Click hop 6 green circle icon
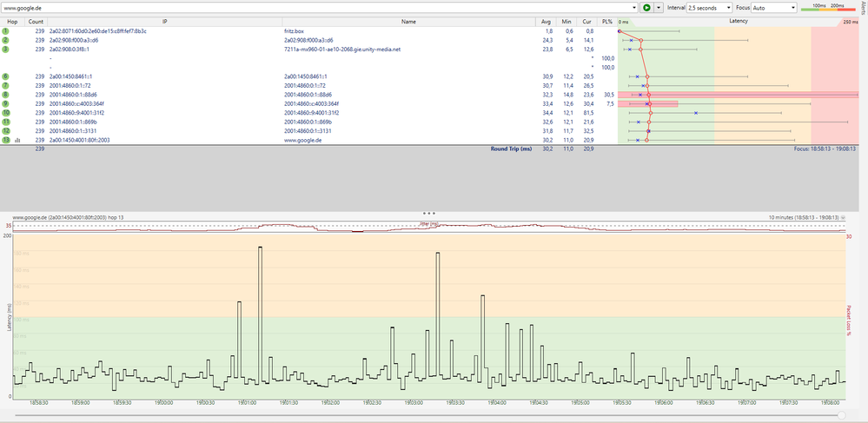868x423 pixels. (x=5, y=76)
